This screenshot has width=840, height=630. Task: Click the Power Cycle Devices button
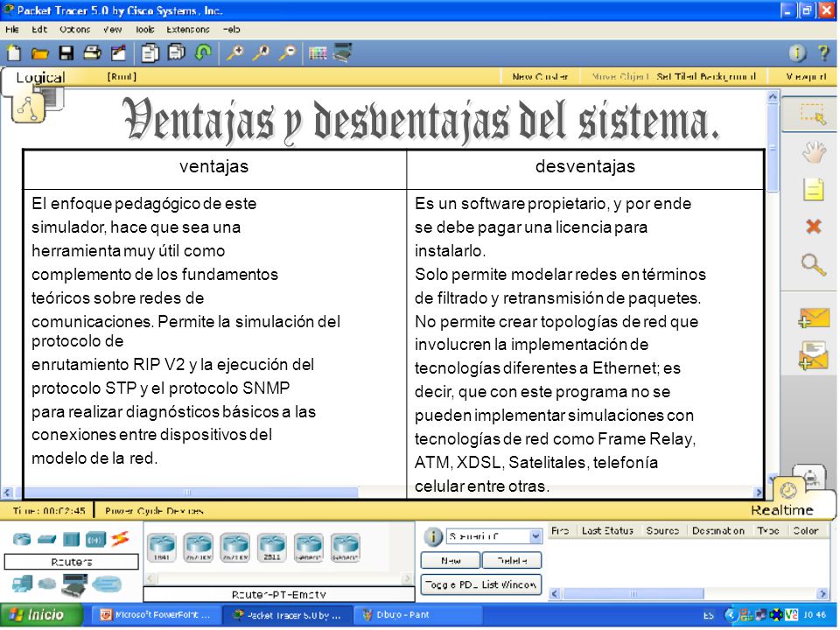coord(154,510)
